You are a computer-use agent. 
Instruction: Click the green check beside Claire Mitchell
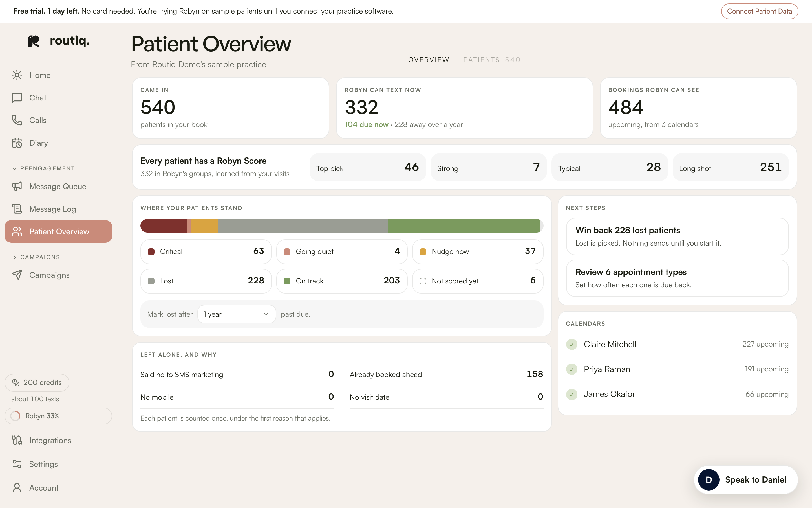[x=572, y=344]
